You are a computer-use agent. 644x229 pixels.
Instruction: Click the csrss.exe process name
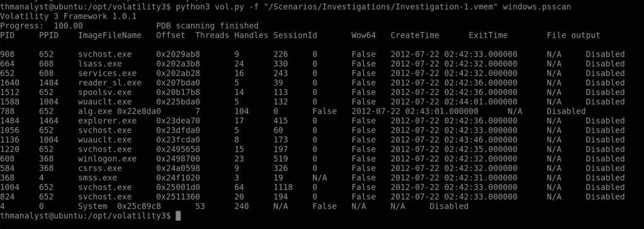click(x=100, y=168)
